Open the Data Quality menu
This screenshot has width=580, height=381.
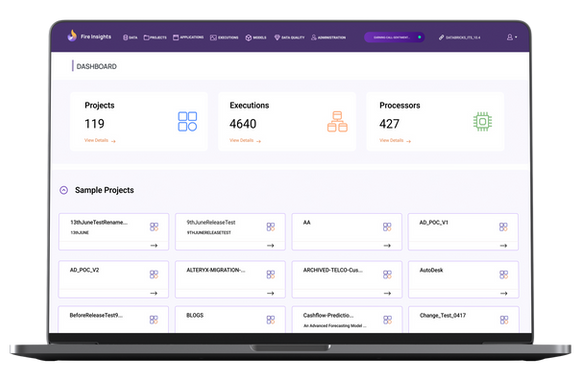[289, 37]
